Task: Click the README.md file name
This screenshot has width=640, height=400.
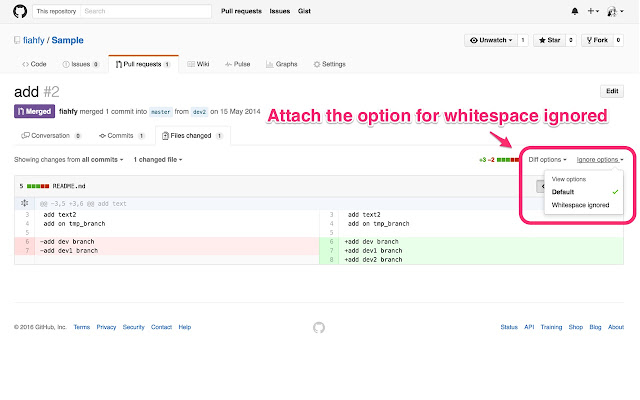Action: point(69,186)
